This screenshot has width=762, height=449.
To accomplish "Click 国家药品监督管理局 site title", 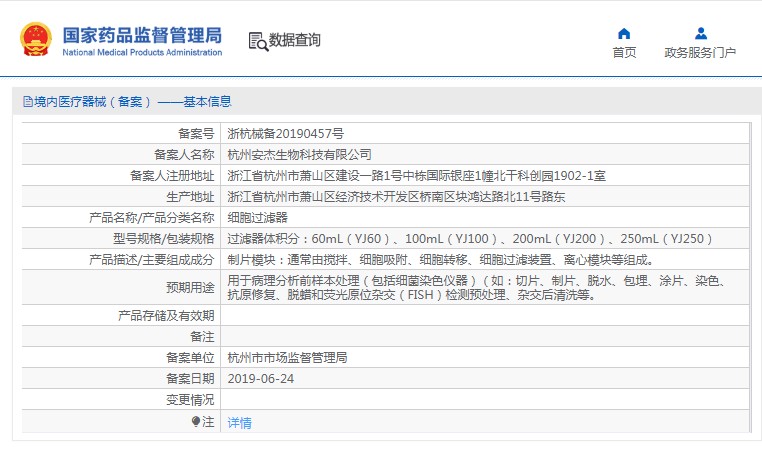I will [142, 35].
